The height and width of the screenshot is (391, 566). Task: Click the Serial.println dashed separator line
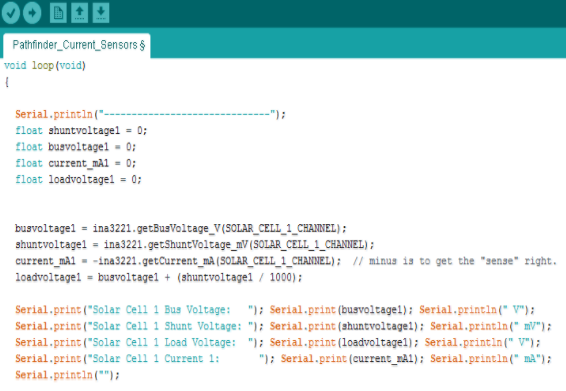pos(150,114)
